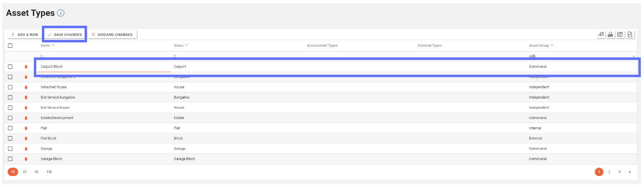Click the info icon beside Asset Types
Image resolution: width=644 pixels, height=187 pixels.
(61, 13)
